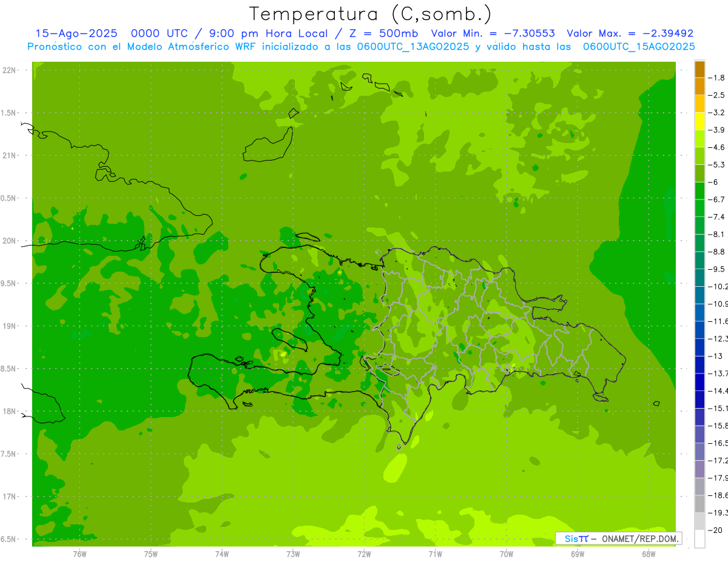Click the "74W" longitude label
The height and width of the screenshot is (562, 728).
222,554
